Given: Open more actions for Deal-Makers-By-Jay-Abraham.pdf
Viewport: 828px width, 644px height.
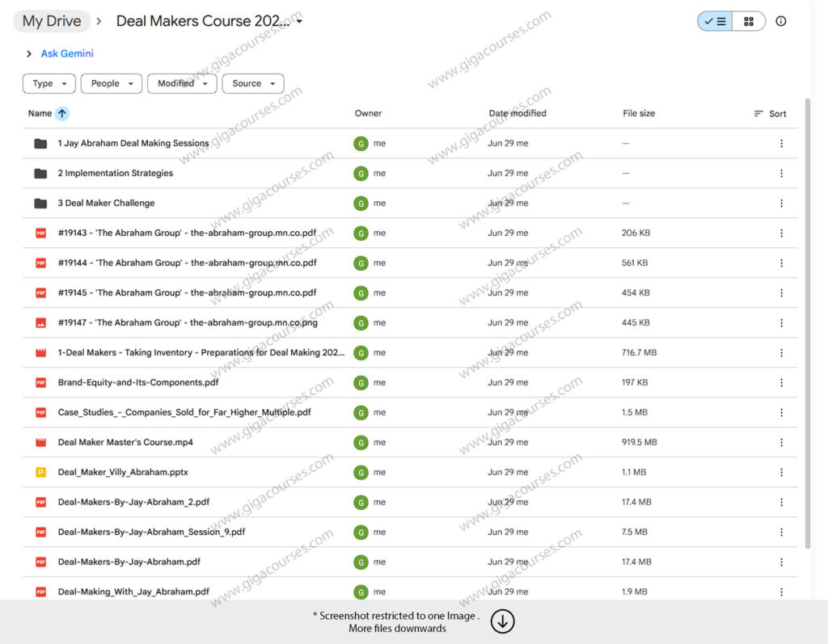Looking at the screenshot, I should point(782,562).
